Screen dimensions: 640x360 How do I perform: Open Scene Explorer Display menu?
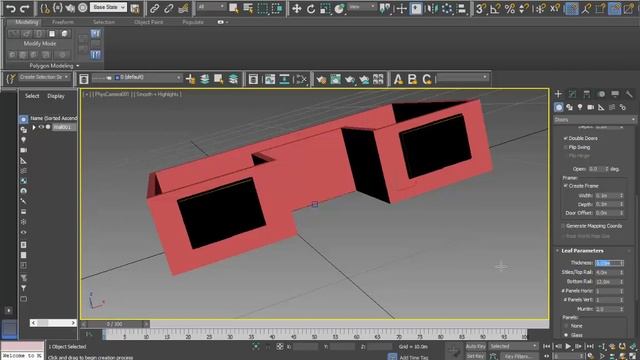56,96
